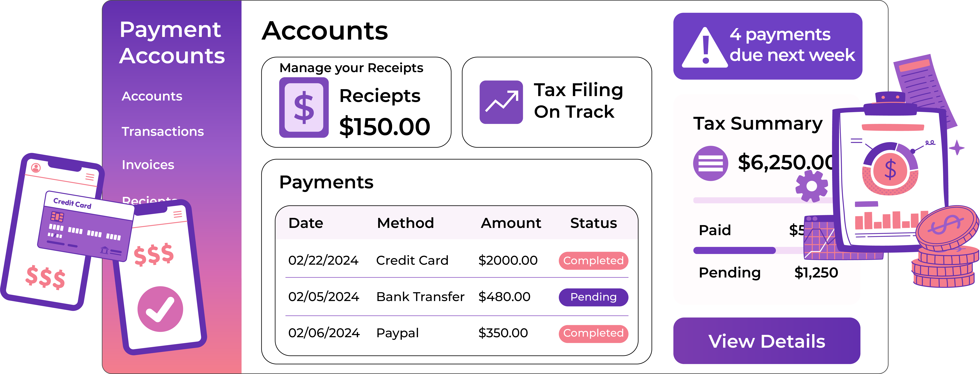Click the Pending status badge
Image resolution: width=980 pixels, height=374 pixels.
click(x=593, y=297)
